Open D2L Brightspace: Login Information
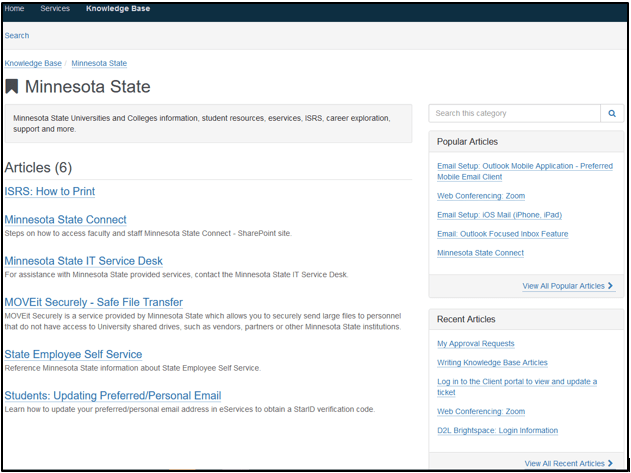The image size is (631, 473). 497,430
